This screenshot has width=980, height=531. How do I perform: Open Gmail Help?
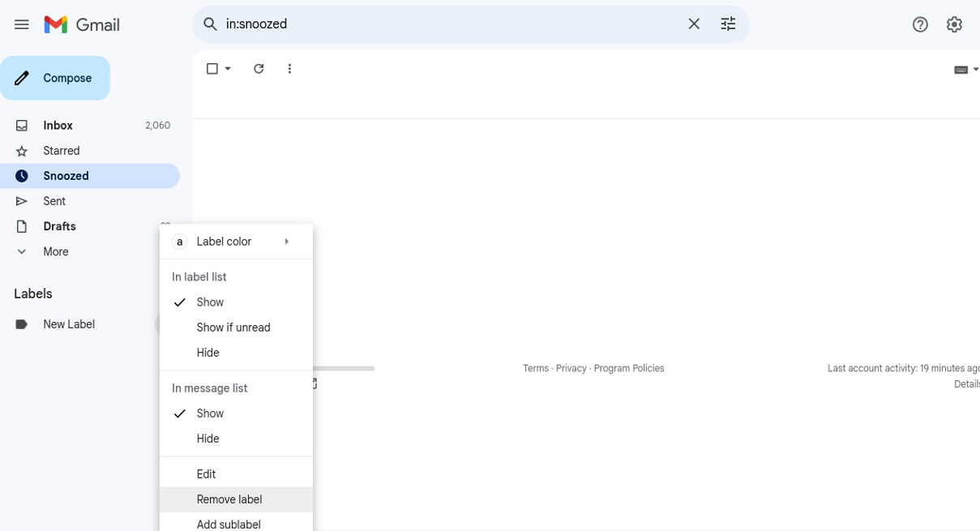pos(920,24)
